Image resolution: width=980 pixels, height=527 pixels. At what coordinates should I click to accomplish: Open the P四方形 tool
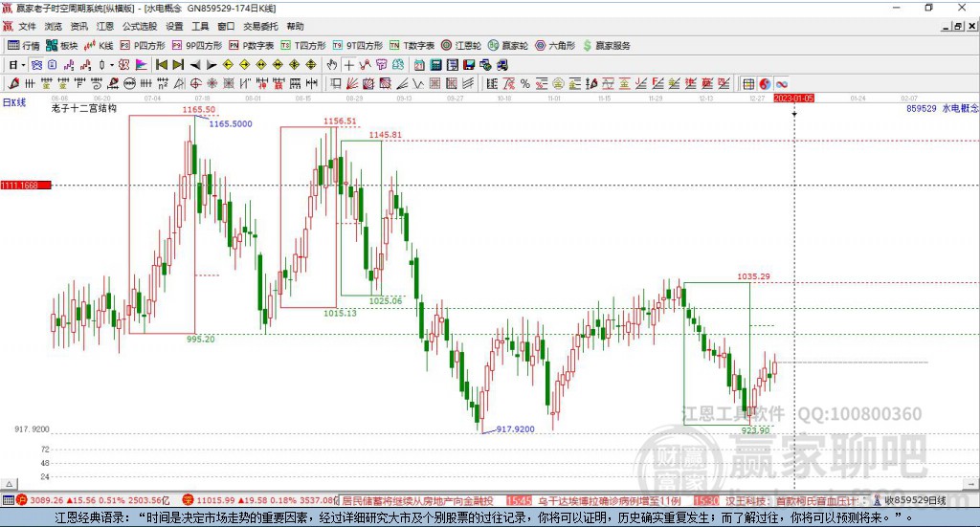click(143, 46)
